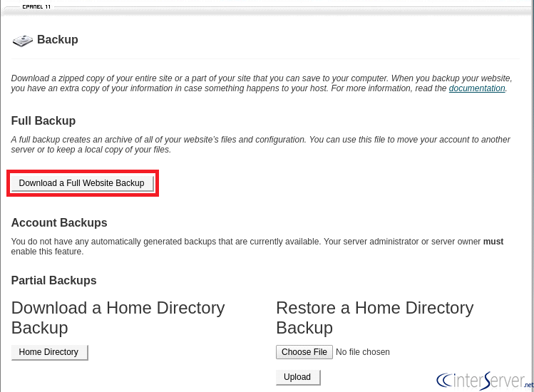Screen dimensions: 534x392
Task: Hit the Upload button
Action: pyautogui.click(x=297, y=377)
